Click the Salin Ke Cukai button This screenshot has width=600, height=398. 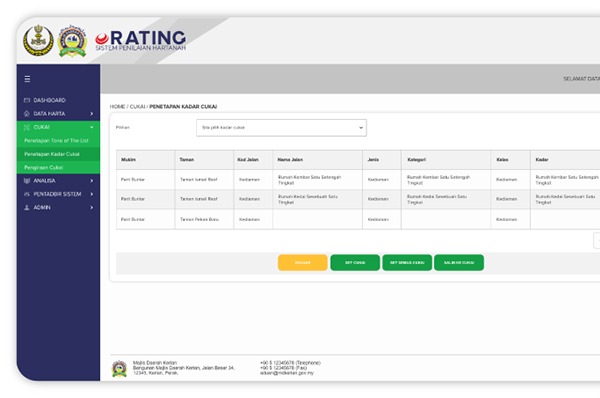(459, 263)
